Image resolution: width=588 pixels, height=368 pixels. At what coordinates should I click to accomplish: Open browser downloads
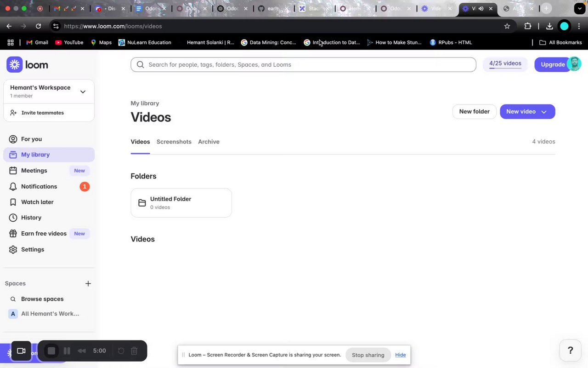(x=549, y=26)
